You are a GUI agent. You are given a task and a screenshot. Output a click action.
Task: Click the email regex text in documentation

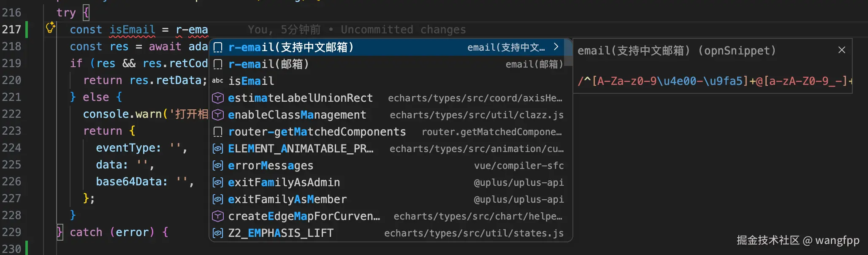[x=713, y=81]
